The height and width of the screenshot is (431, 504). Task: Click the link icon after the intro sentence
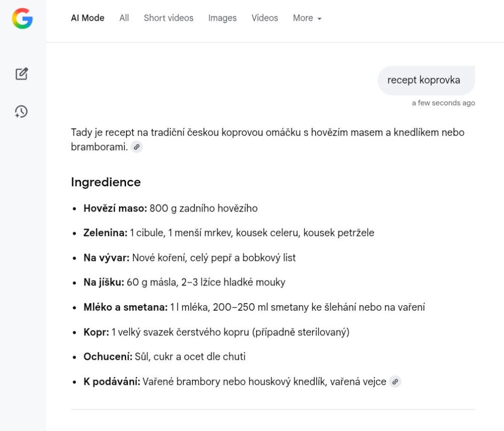coord(137,147)
